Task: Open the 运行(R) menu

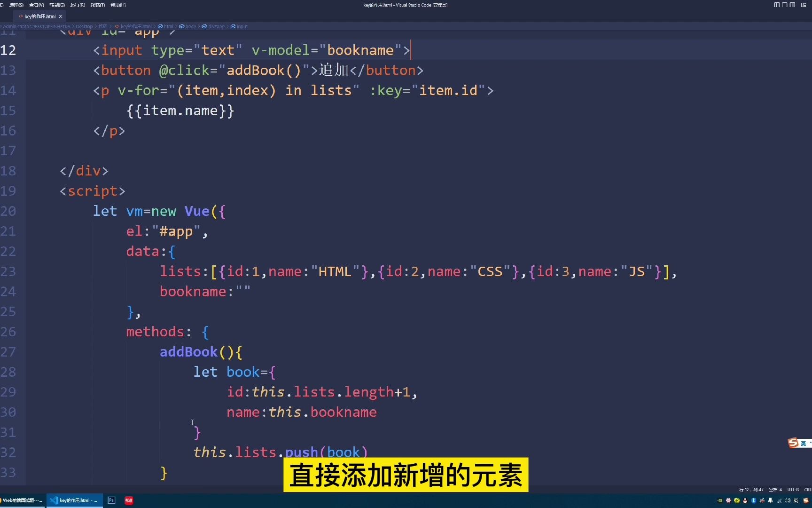Action: point(78,5)
